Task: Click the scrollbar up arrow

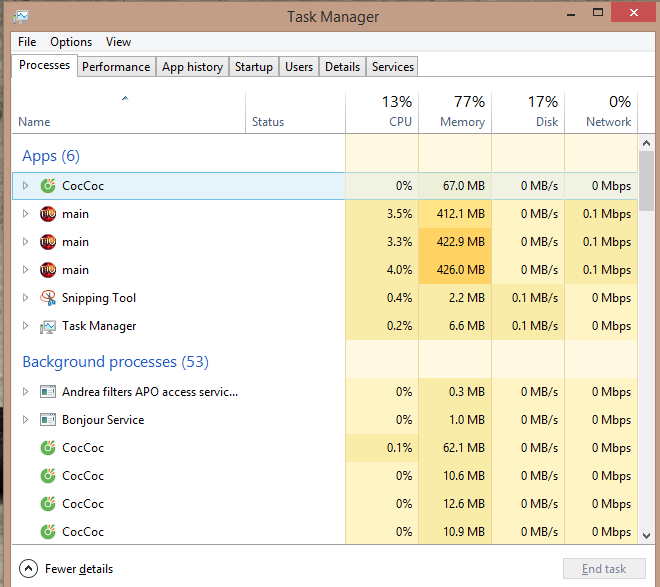Action: coord(647,143)
